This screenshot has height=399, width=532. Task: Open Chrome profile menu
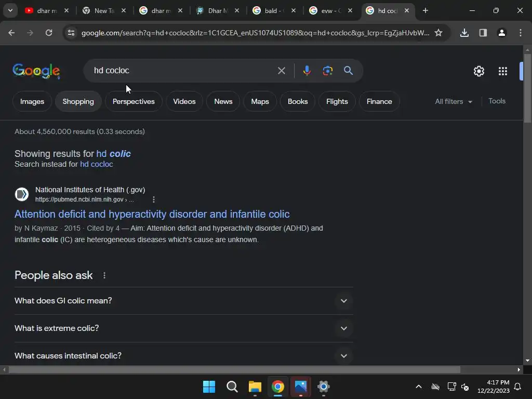[x=502, y=33]
